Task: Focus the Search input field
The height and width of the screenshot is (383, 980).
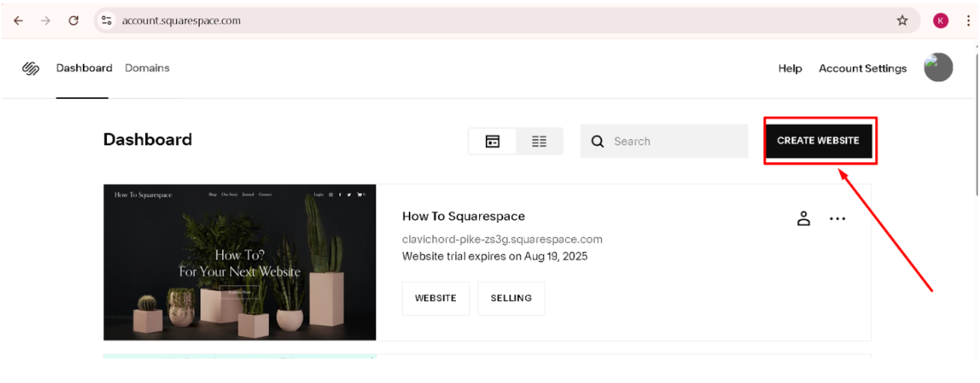Action: point(664,141)
